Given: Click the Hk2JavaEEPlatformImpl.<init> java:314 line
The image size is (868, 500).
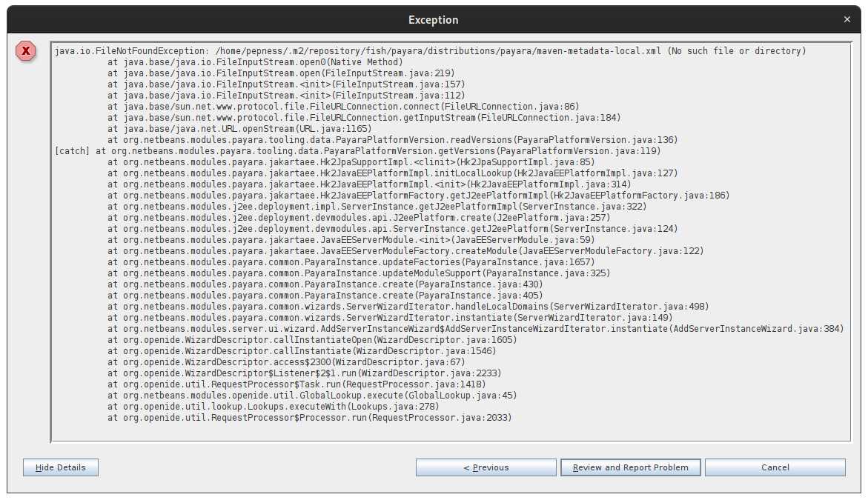Looking at the screenshot, I should (x=369, y=184).
